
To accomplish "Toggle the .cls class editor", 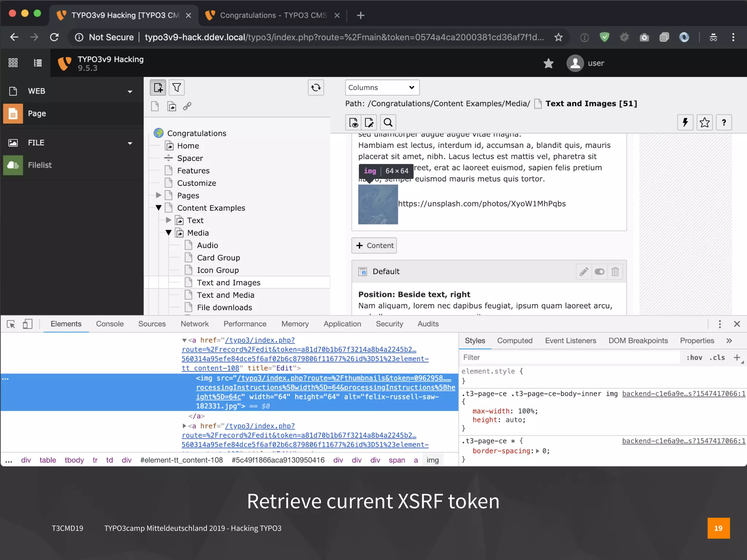I will point(717,358).
